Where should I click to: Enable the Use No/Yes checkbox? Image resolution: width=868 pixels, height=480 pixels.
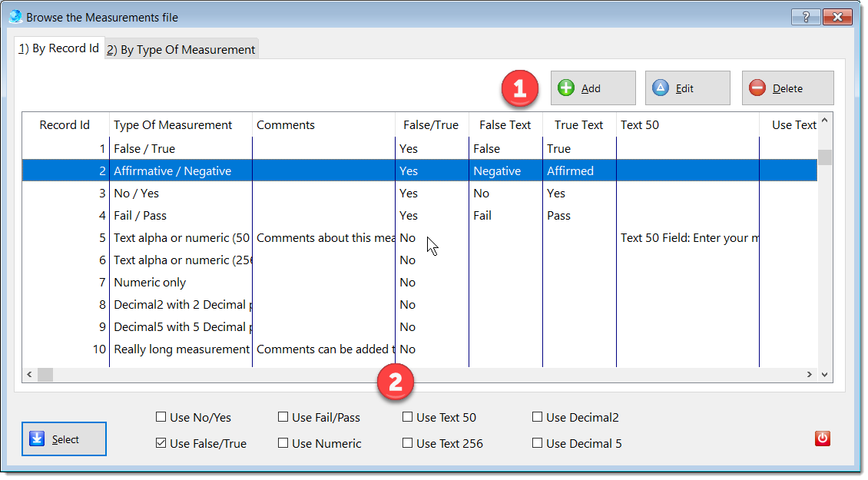(161, 418)
